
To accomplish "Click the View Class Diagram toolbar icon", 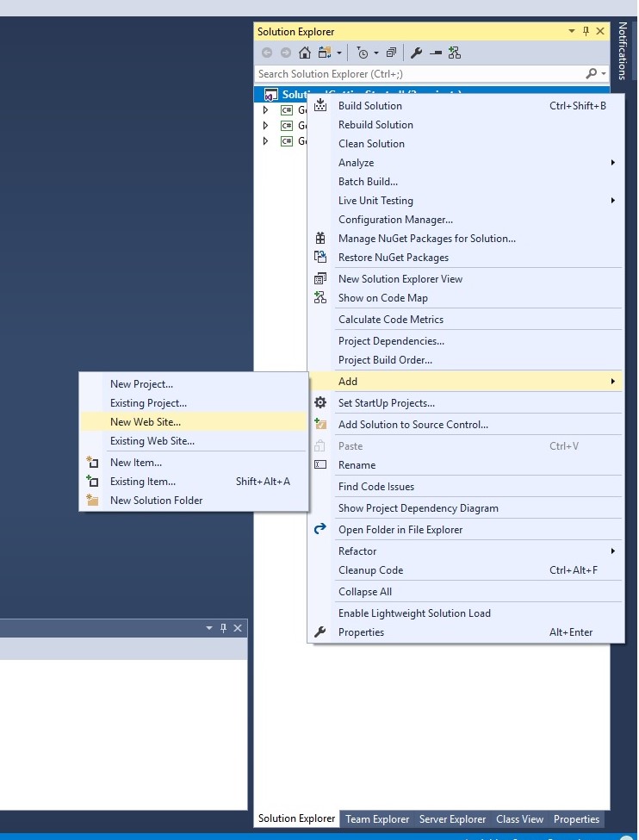I will (454, 53).
